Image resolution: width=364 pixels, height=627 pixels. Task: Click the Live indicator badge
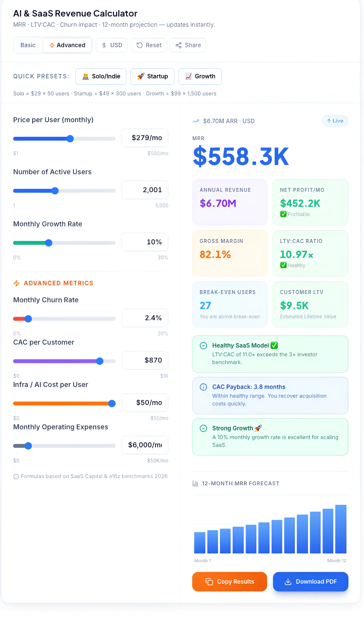335,121
